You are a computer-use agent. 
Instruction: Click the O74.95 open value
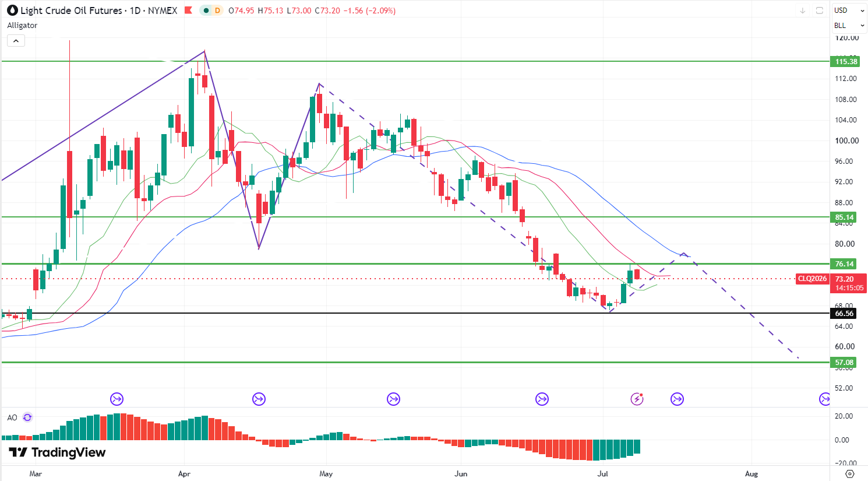coord(241,10)
